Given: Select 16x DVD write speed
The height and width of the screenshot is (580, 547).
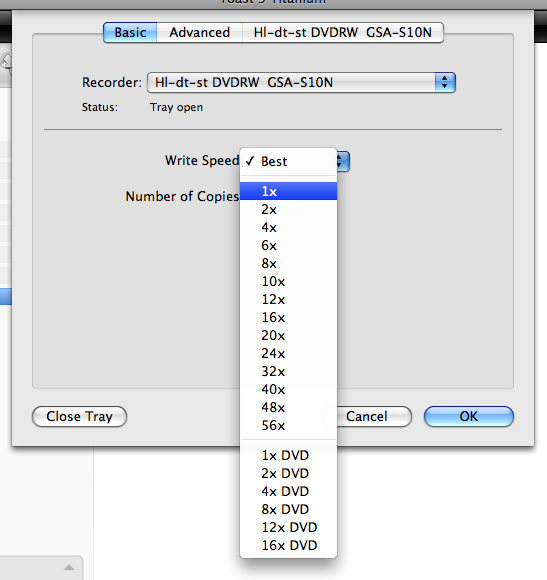Looking at the screenshot, I should click(288, 545).
